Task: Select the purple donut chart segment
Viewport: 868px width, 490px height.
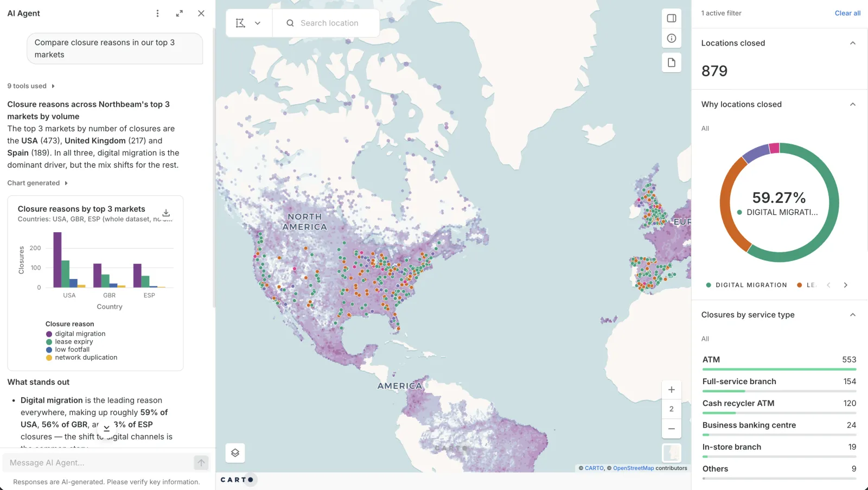Action: point(756,152)
